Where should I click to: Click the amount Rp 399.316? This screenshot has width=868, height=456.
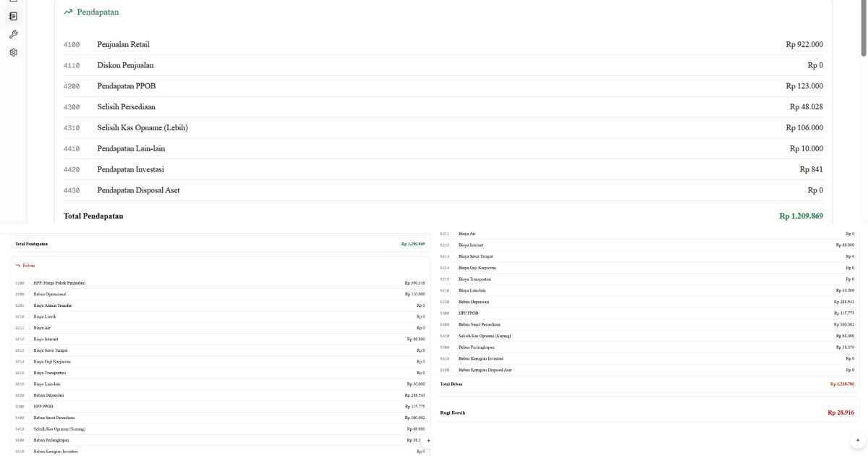point(415,283)
